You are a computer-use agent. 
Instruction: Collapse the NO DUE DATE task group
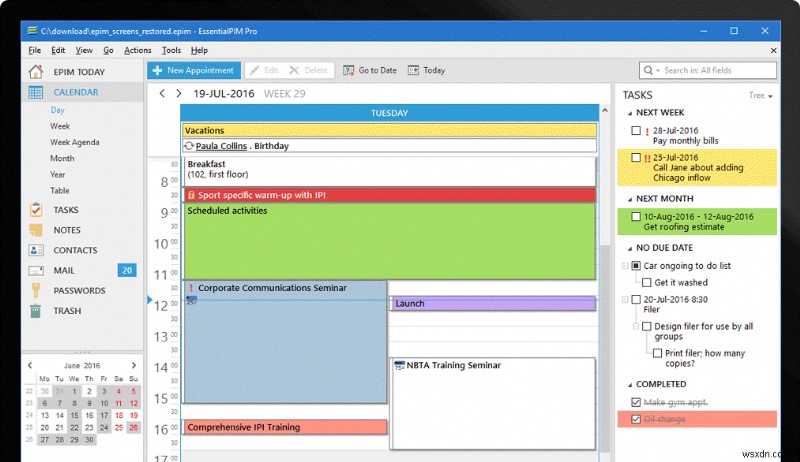(630, 248)
